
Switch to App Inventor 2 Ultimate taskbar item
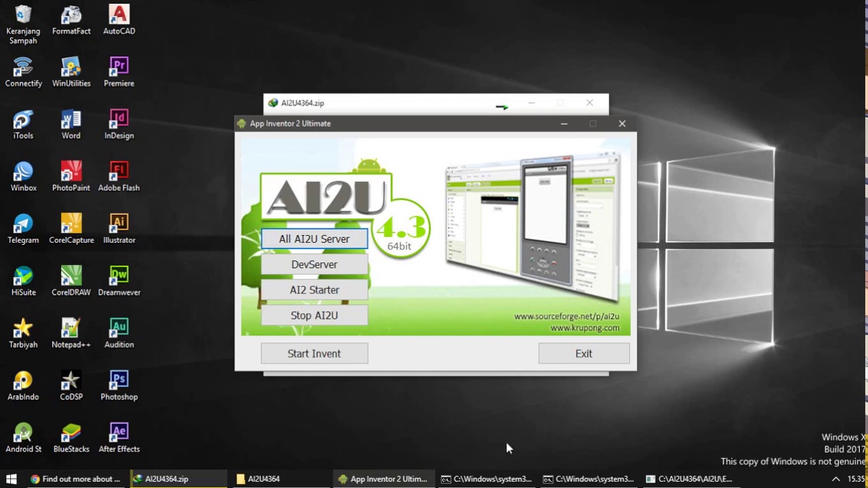click(382, 479)
